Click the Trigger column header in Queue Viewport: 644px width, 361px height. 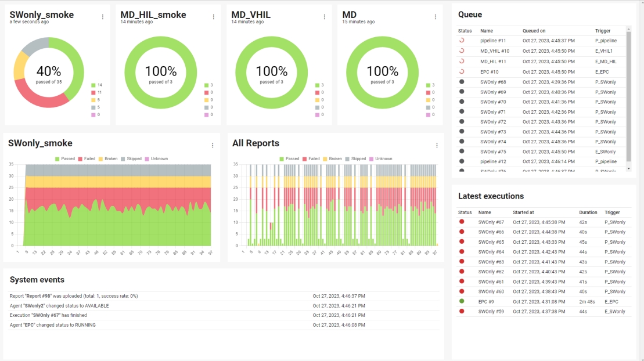pos(603,31)
